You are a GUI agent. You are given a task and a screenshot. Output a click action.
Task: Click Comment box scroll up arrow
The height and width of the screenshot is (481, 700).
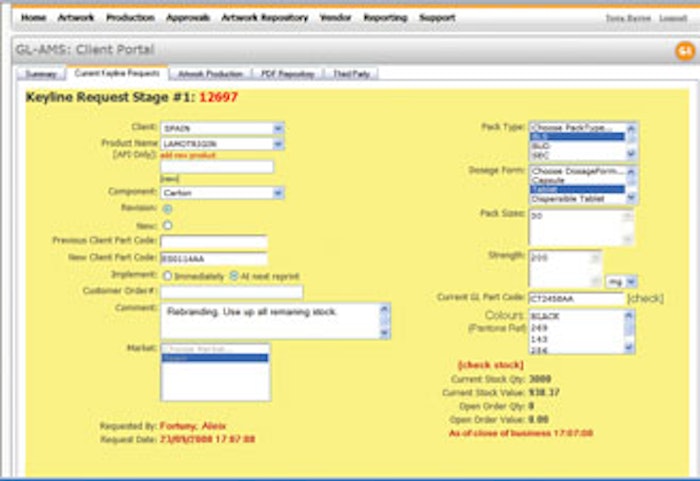384,309
